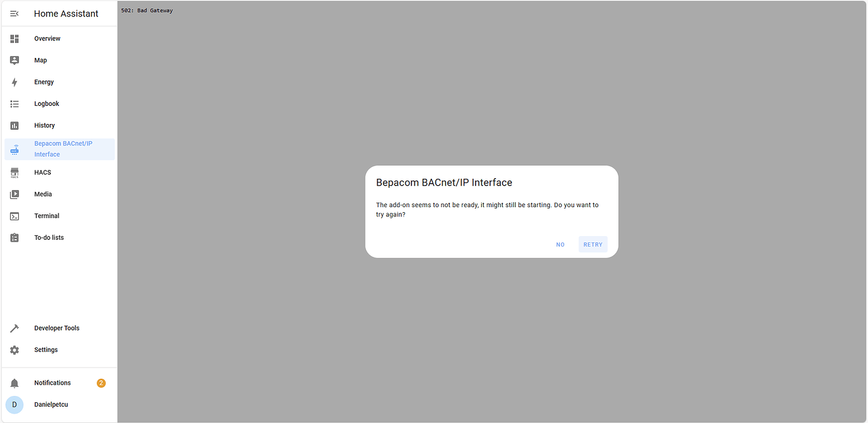Click the Map icon in sidebar
This screenshot has height=423, width=868.
14,60
